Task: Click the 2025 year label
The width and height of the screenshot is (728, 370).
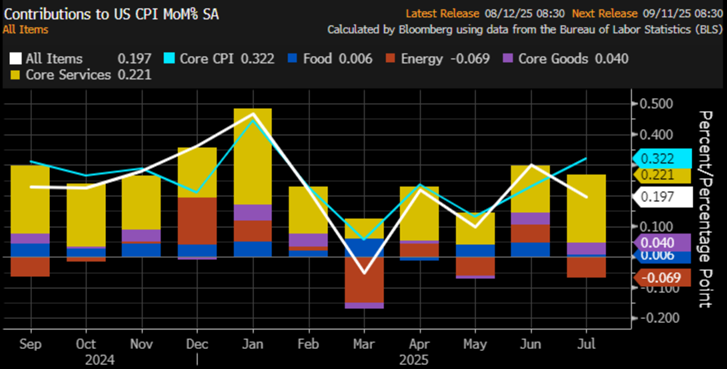Action: [414, 360]
